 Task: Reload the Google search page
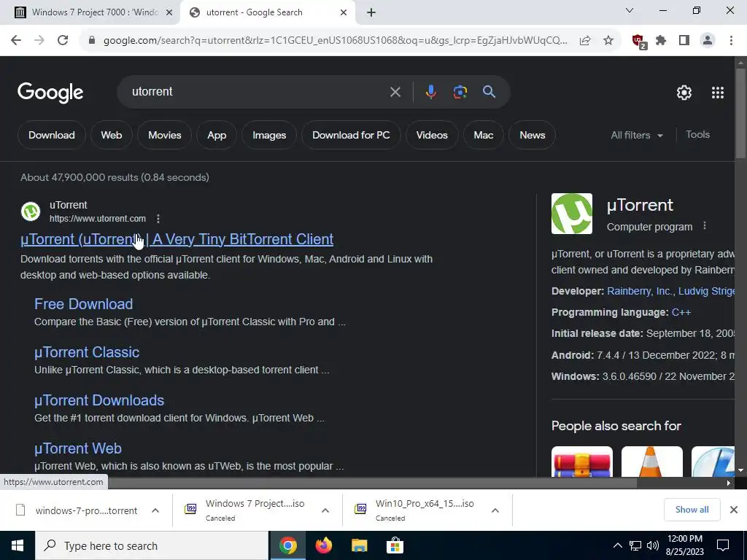63,41
